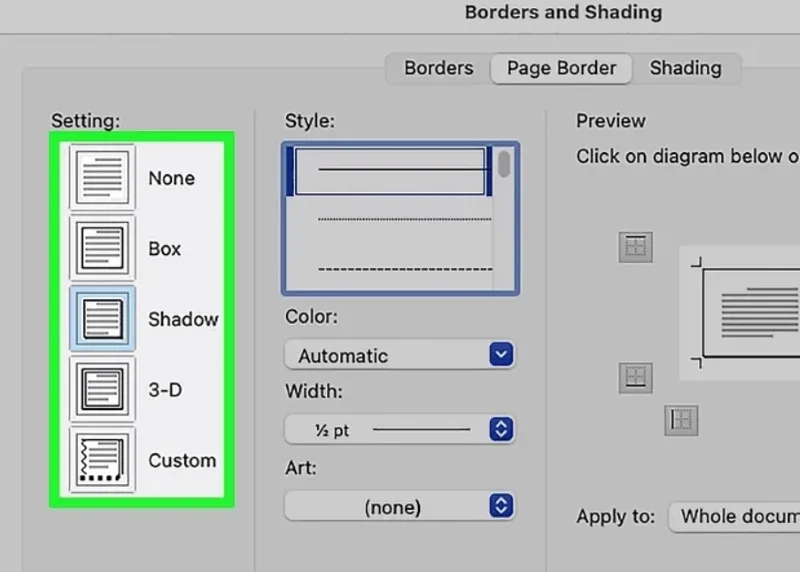Open the Art dropdown showing (none)
800x572 pixels.
click(399, 506)
